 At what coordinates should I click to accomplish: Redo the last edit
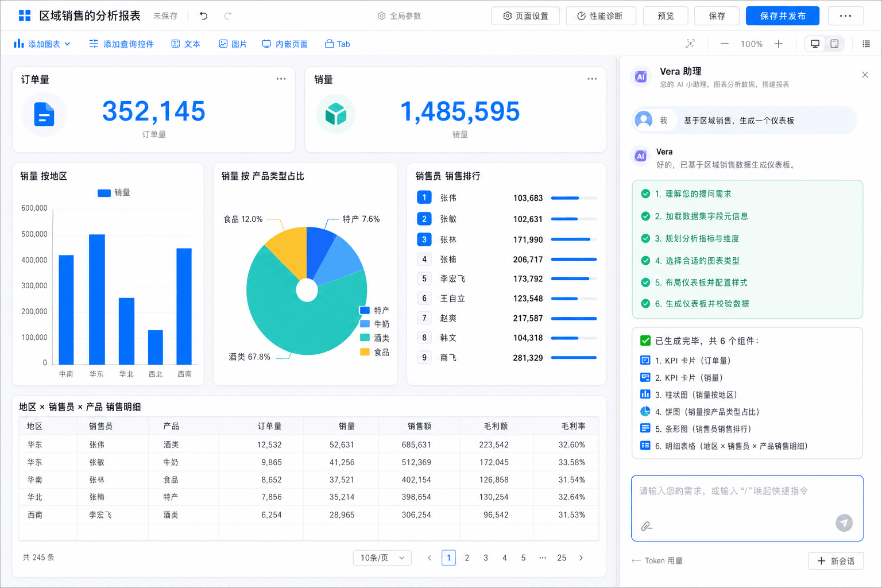click(228, 16)
